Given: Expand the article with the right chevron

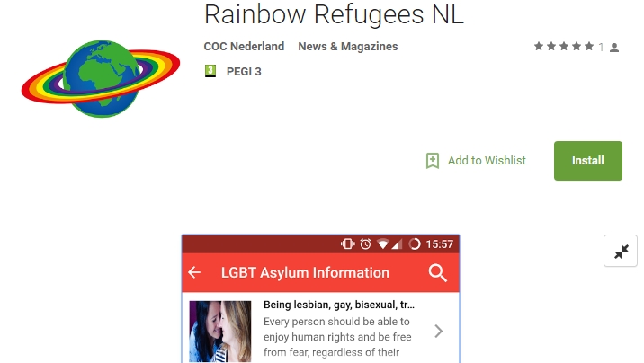Looking at the screenshot, I should [439, 331].
